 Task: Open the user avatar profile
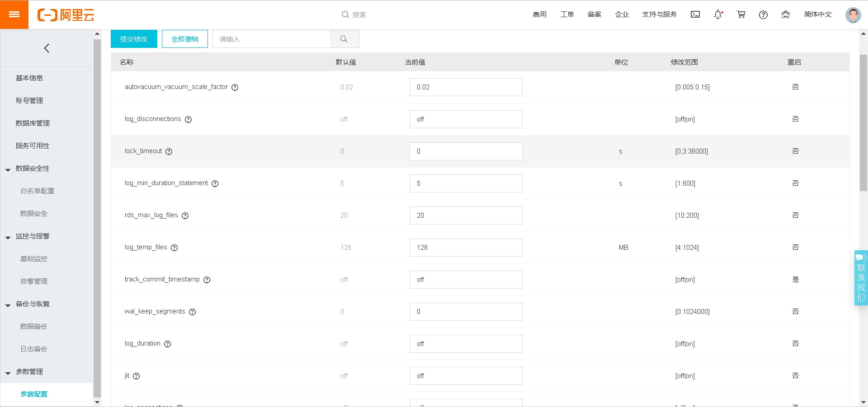tap(853, 15)
